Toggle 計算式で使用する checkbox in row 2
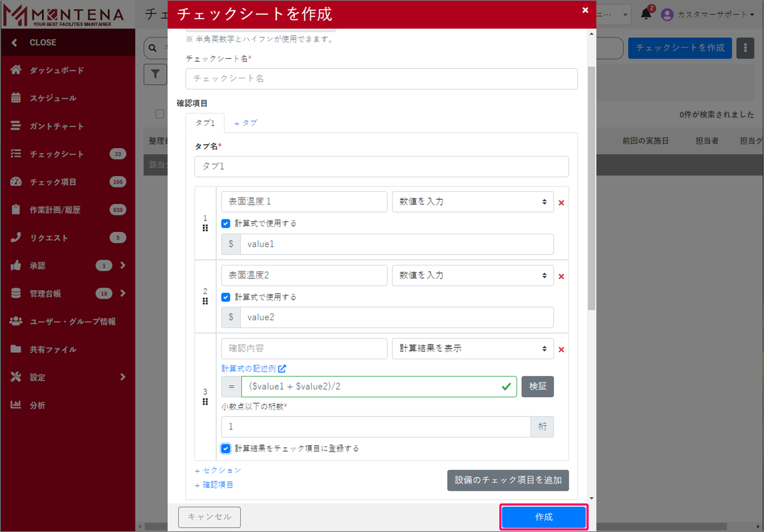This screenshot has height=532, width=764. coord(226,297)
